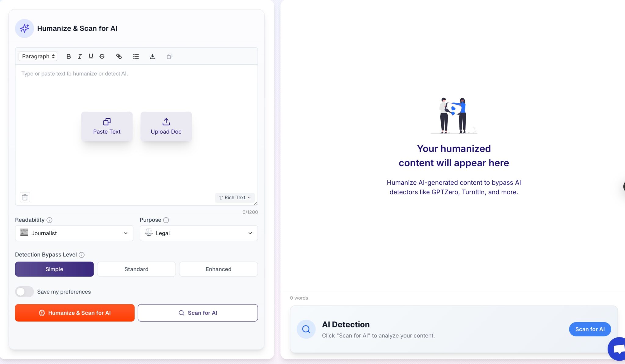625x364 pixels.
Task: Select Enhanced bypass level
Action: coord(219,269)
